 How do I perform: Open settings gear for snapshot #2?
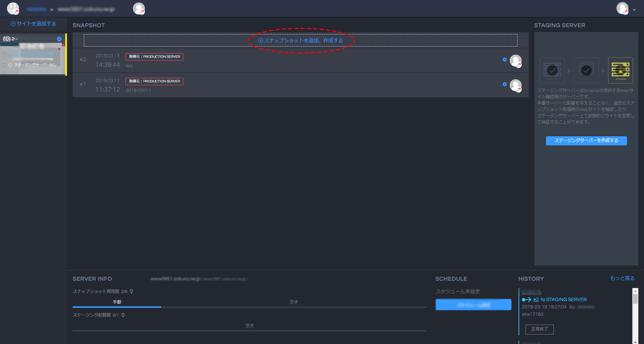[504, 60]
